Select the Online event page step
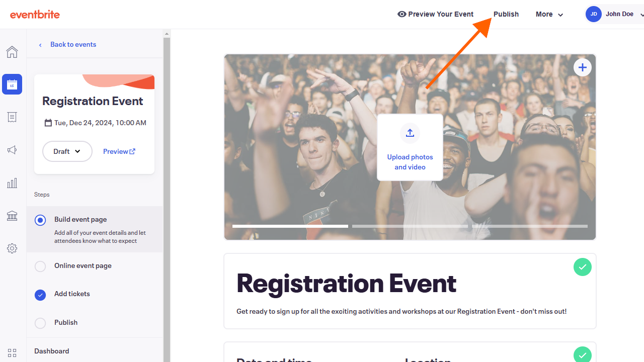The height and width of the screenshot is (362, 644). [x=83, y=266]
